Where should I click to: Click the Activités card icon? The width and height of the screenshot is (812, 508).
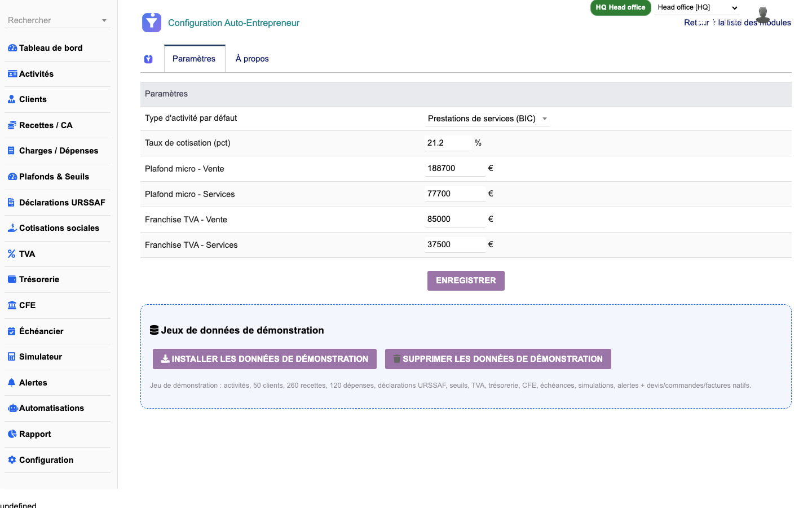[x=12, y=74]
